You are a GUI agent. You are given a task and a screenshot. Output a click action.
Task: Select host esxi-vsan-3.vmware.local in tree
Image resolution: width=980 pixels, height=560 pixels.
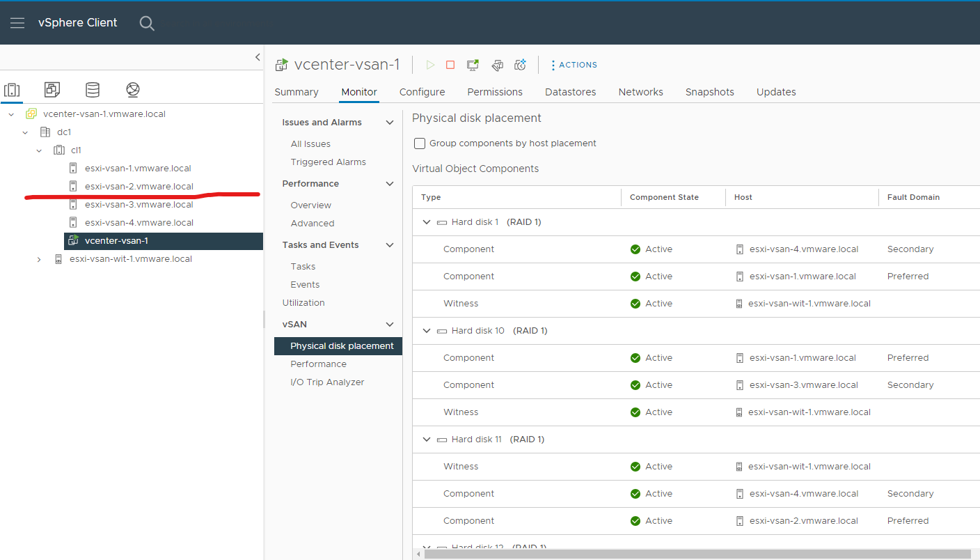139,205
